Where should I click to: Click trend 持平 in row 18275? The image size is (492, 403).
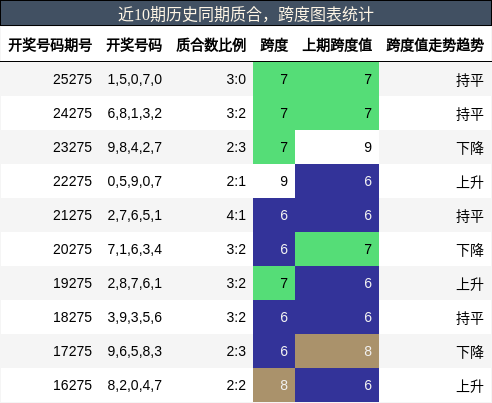click(470, 318)
